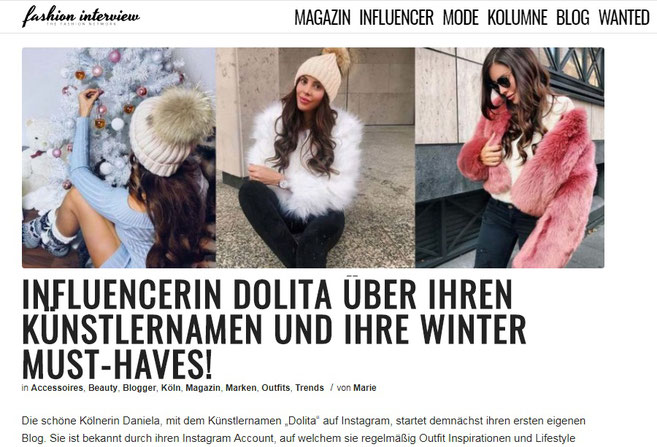The height and width of the screenshot is (447, 657).
Task: Click the Christmas tree beanie photo
Action: click(x=119, y=158)
